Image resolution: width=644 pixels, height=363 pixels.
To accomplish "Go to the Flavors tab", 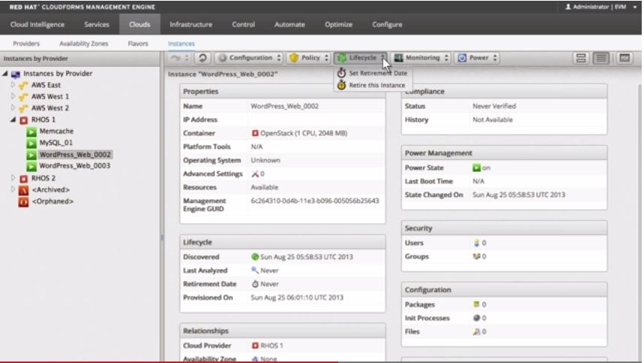I will coord(138,44).
